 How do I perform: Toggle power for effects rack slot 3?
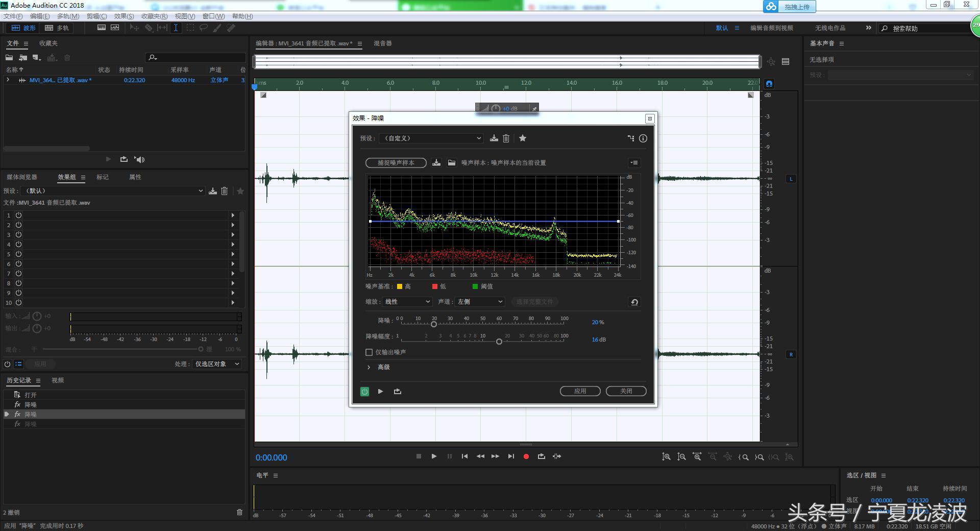point(18,235)
